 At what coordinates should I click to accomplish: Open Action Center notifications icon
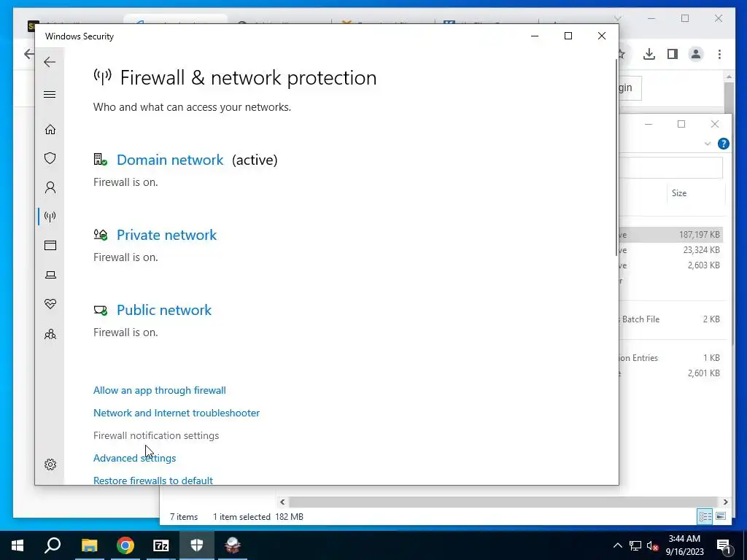(x=724, y=545)
